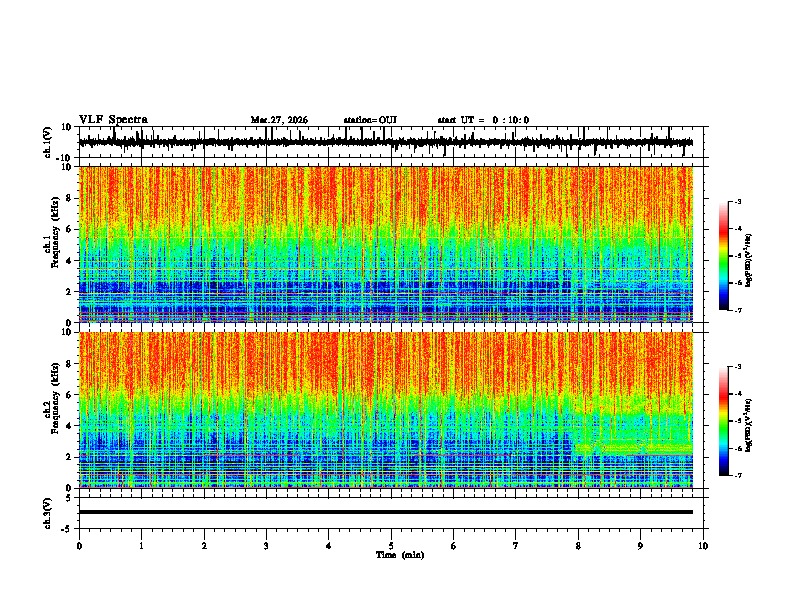This screenshot has width=792, height=612.
Task: Click inside the ch.1 spectrogram panel
Action: pos(386,244)
